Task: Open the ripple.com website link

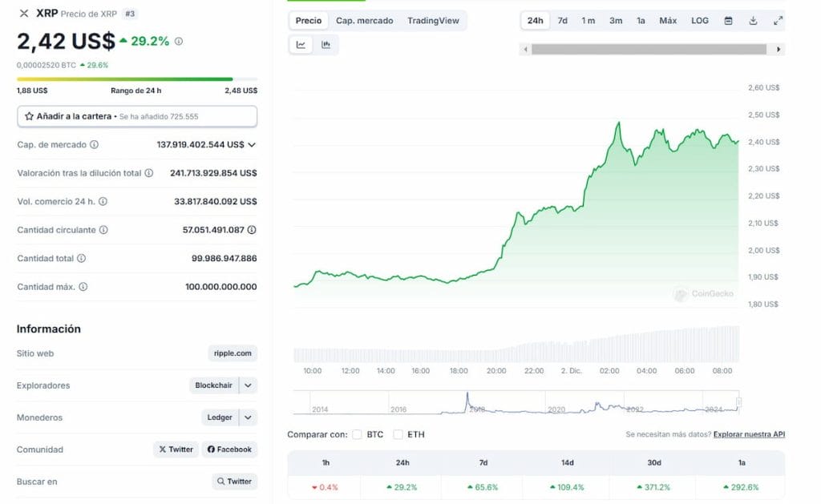Action: click(x=234, y=353)
